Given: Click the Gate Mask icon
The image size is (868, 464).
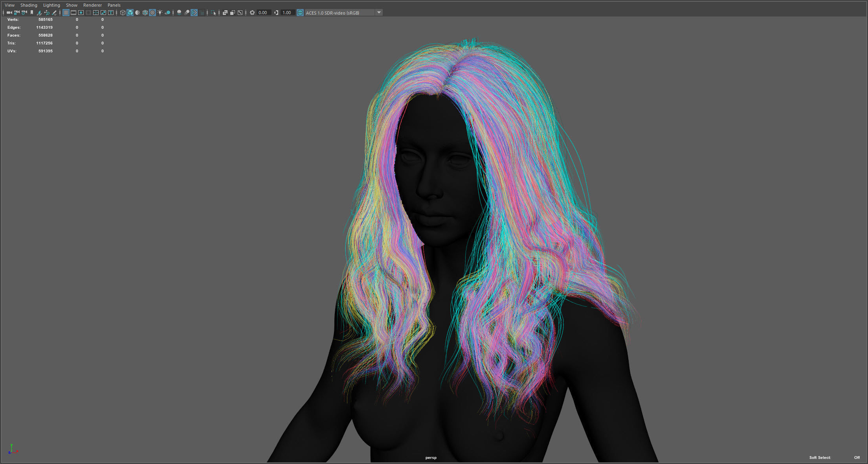Looking at the screenshot, I should coord(88,13).
